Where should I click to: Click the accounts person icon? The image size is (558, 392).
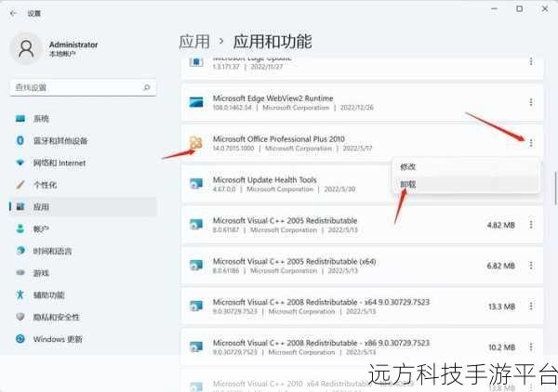click(x=20, y=229)
